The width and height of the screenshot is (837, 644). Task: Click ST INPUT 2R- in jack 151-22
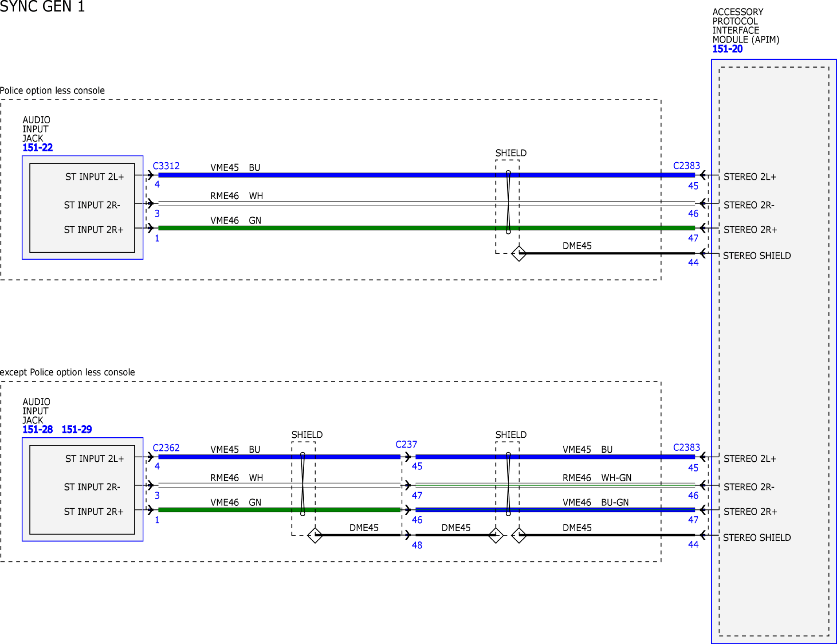[92, 205]
